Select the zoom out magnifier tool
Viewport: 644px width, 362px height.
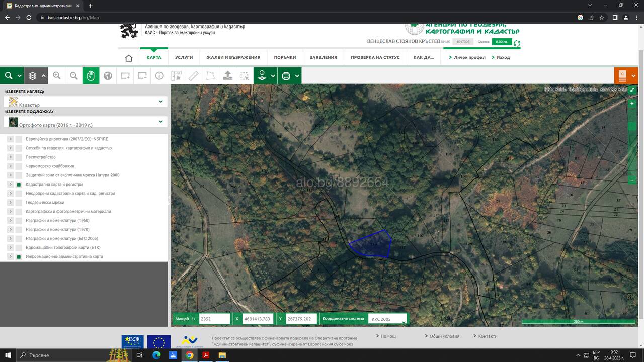74,76
